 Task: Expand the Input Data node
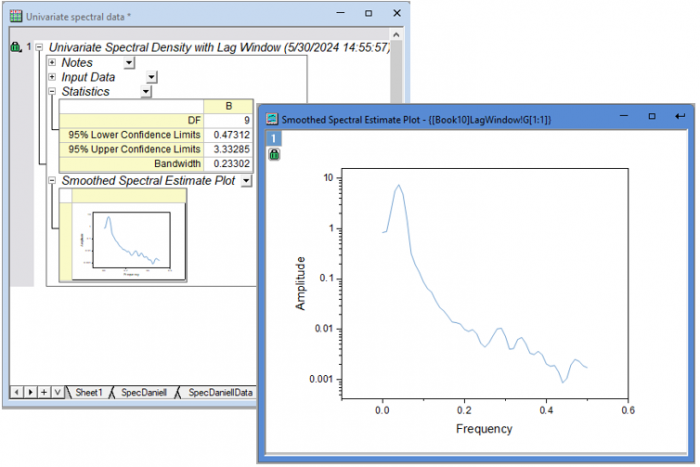[x=52, y=77]
